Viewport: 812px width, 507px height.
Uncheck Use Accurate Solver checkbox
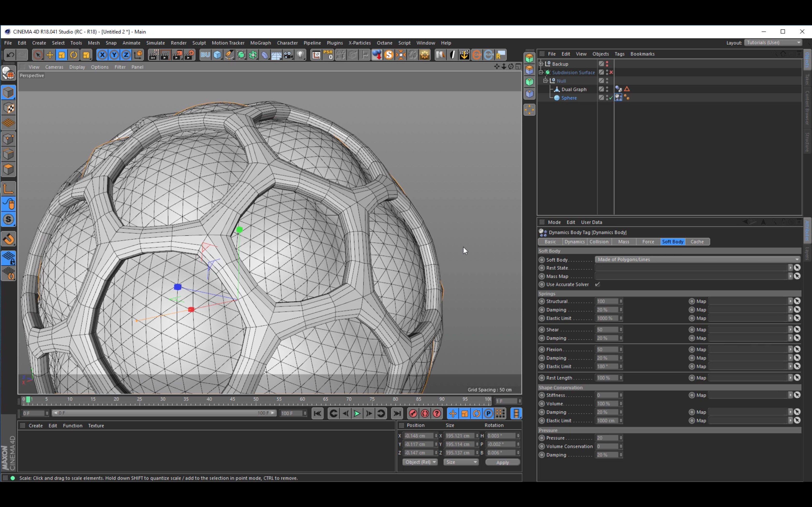pyautogui.click(x=598, y=284)
